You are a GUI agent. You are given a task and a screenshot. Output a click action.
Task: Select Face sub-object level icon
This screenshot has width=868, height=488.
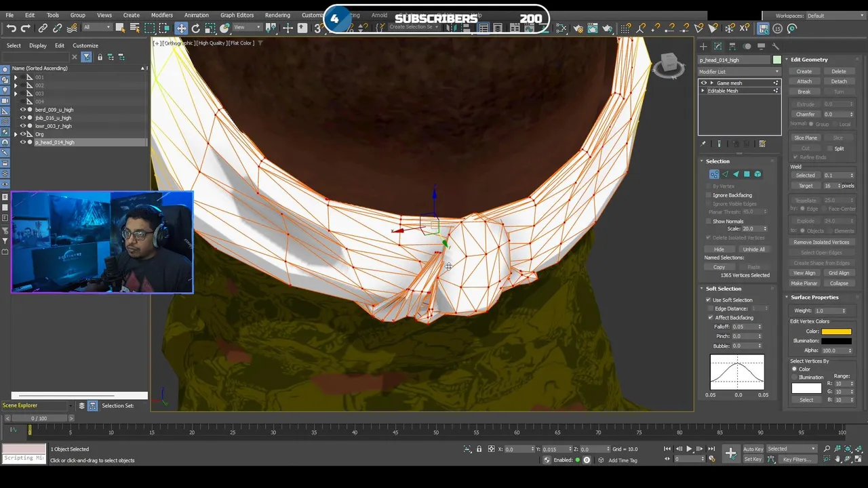pyautogui.click(x=736, y=174)
